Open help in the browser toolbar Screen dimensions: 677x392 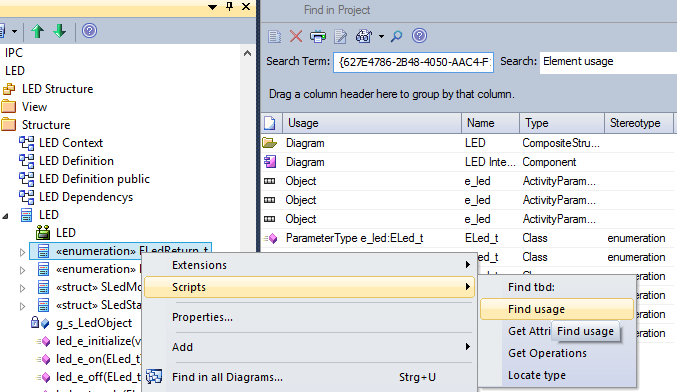pos(89,31)
